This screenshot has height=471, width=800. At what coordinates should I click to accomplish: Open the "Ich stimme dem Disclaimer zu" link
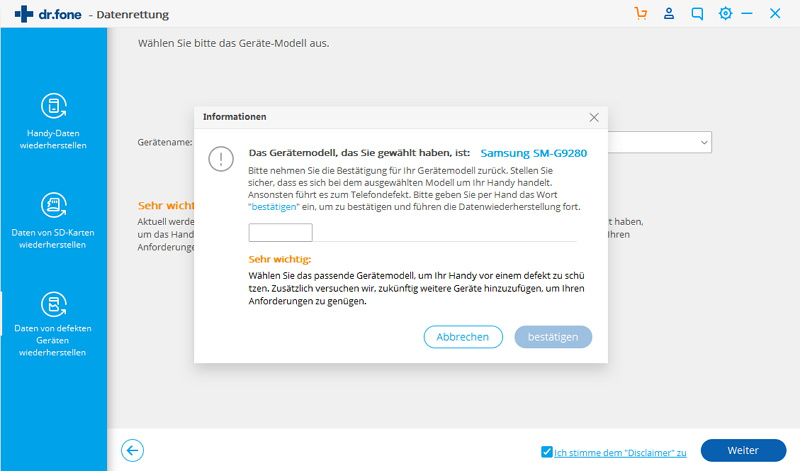click(x=620, y=453)
